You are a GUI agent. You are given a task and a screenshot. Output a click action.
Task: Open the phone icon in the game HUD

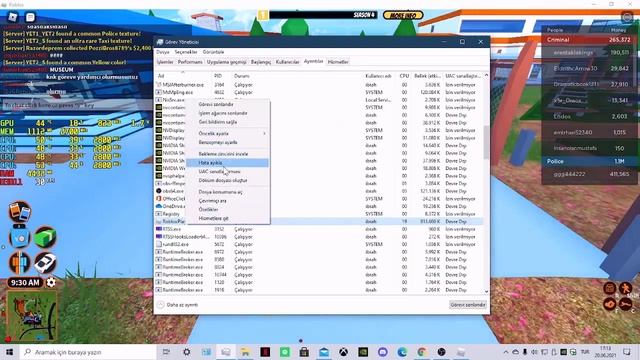[19, 211]
